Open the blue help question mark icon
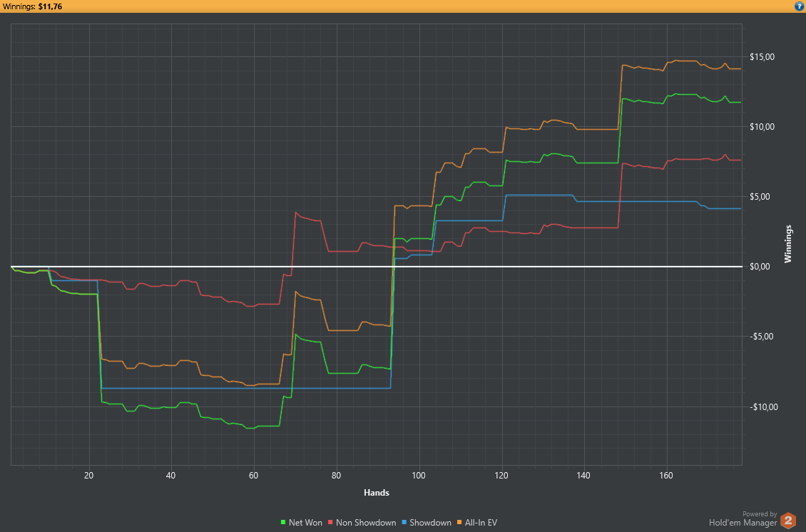Image resolution: width=806 pixels, height=532 pixels. pos(799,6)
